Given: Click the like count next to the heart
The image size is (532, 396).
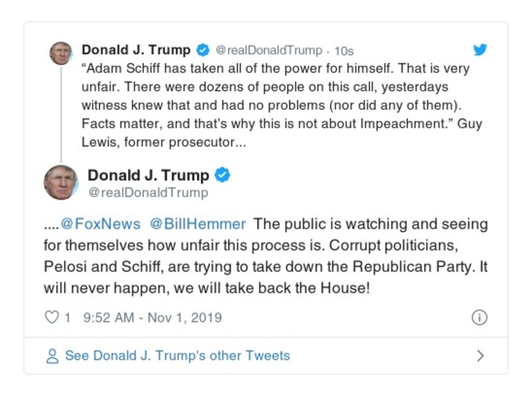Looking at the screenshot, I should [x=67, y=317].
